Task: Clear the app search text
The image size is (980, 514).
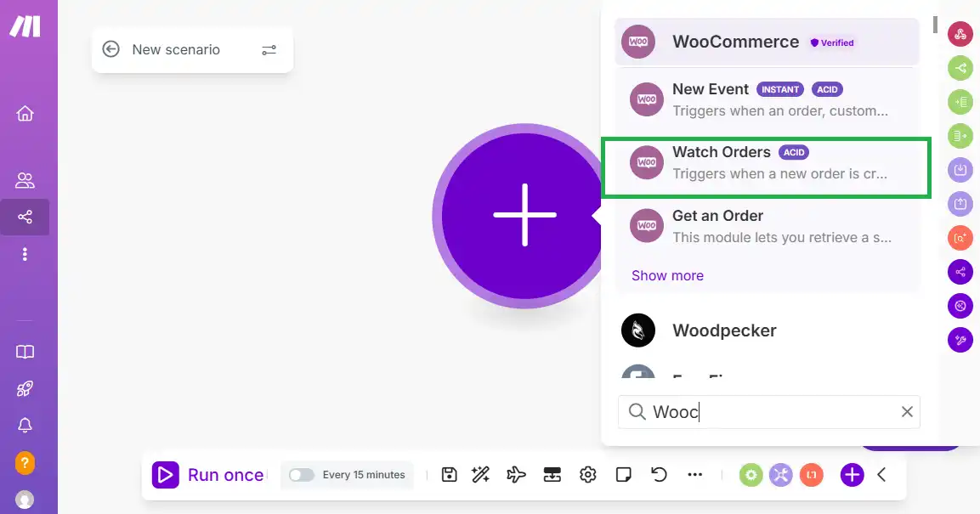Action: click(x=907, y=411)
